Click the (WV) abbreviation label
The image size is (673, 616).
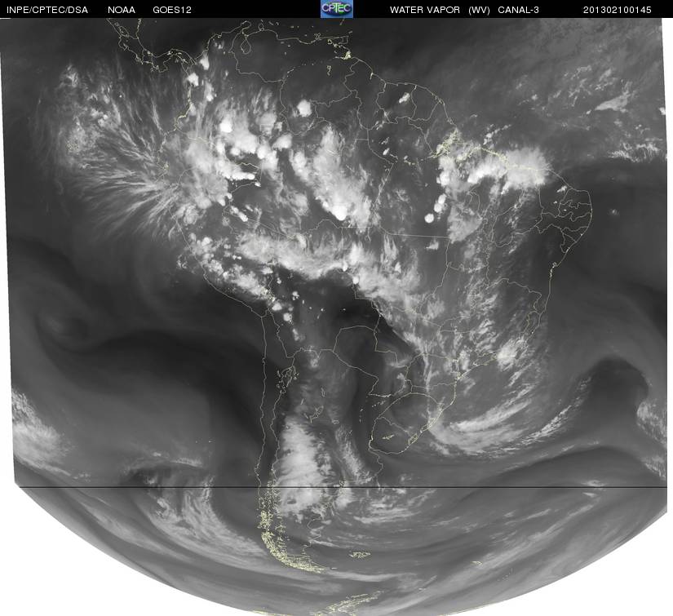click(479, 10)
